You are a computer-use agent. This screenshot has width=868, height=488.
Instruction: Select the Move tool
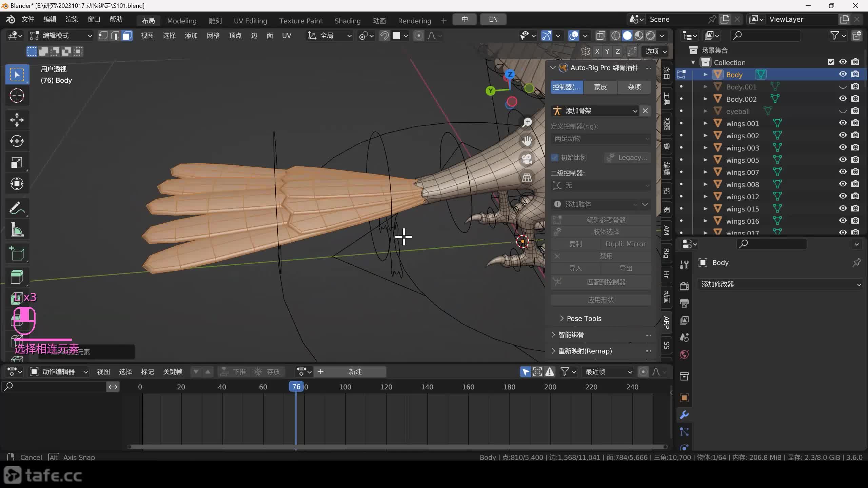(17, 120)
